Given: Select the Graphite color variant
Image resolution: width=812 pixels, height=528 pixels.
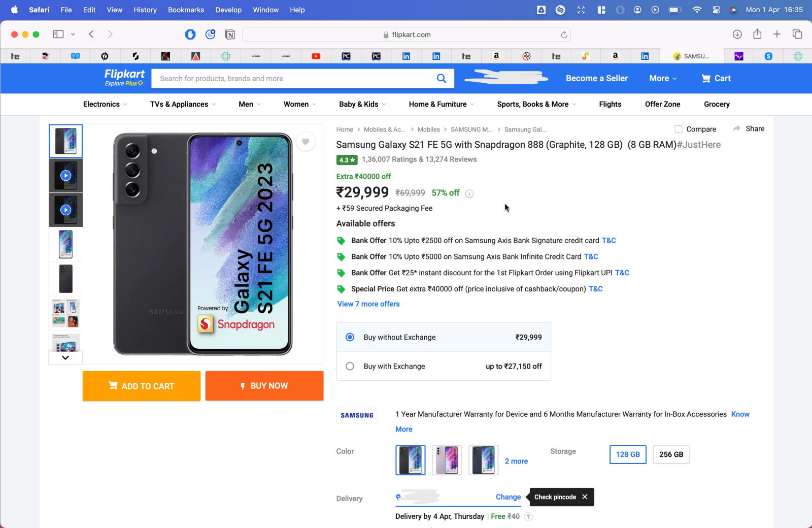Looking at the screenshot, I should [x=411, y=460].
